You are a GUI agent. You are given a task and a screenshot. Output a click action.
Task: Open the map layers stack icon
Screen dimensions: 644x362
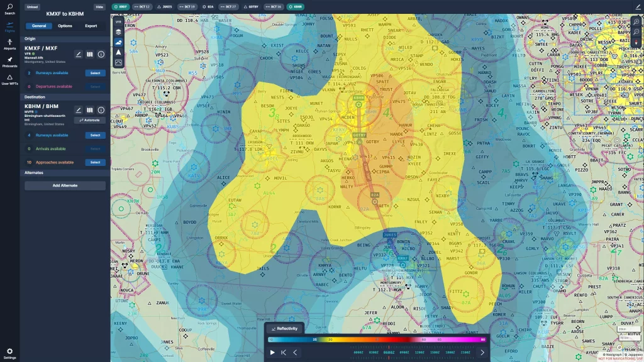point(118,32)
